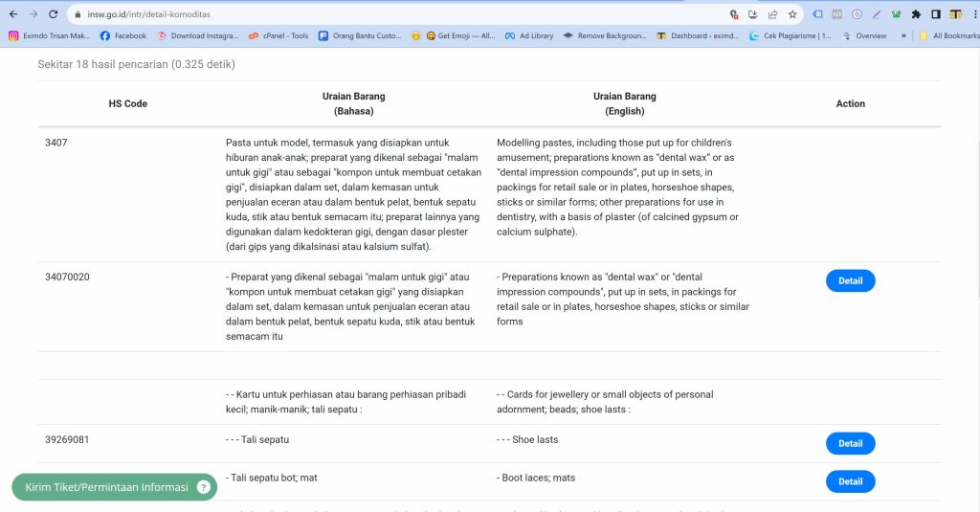The image size is (980, 512).
Task: Open the Eximdo Trisan Mak... Instagram bookmark
Action: (50, 36)
